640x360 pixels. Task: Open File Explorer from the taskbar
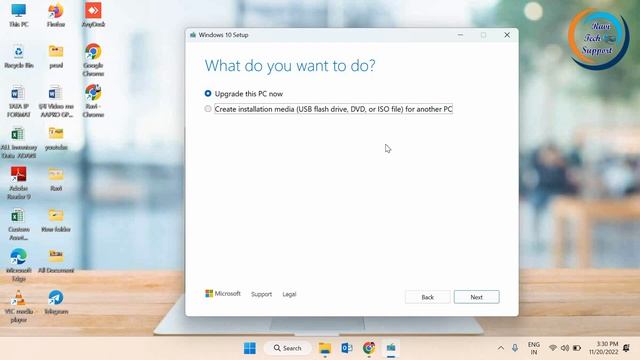[x=325, y=348]
